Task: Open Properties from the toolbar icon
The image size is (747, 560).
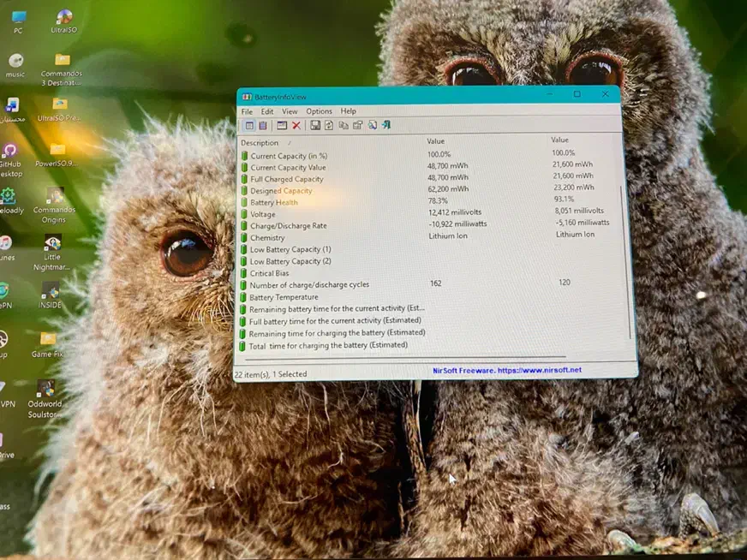Action: pos(357,126)
